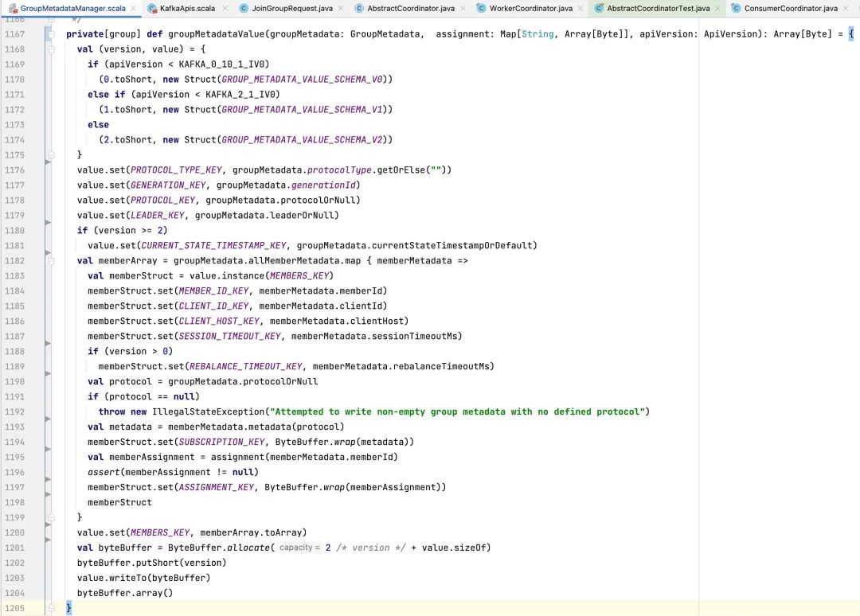Screen dimensions: 860x616
Task: Click gutter line number 1180
Action: point(15,230)
